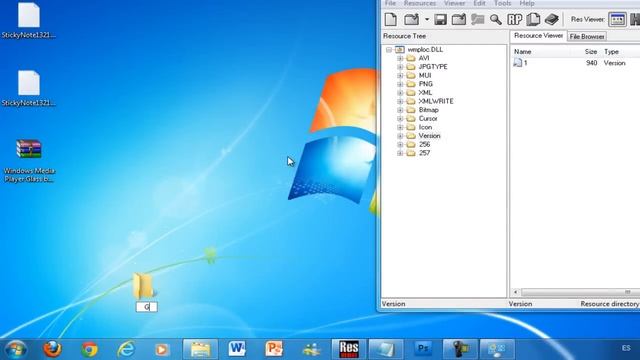
Task: Click the RP icon in the toolbar
Action: click(x=514, y=19)
